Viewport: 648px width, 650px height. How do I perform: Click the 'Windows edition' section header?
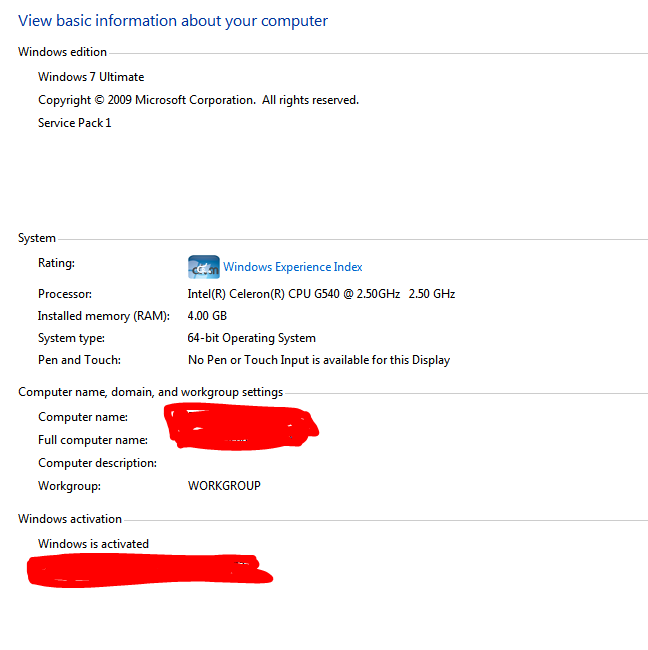(62, 52)
